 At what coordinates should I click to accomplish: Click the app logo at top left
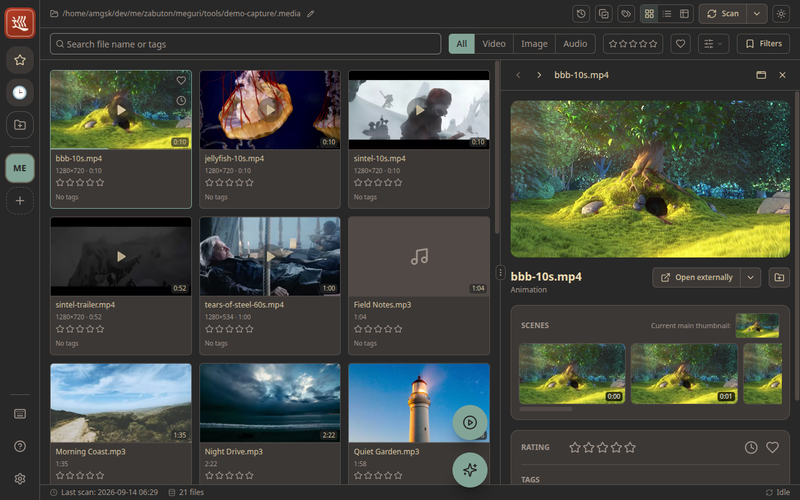pos(20,23)
